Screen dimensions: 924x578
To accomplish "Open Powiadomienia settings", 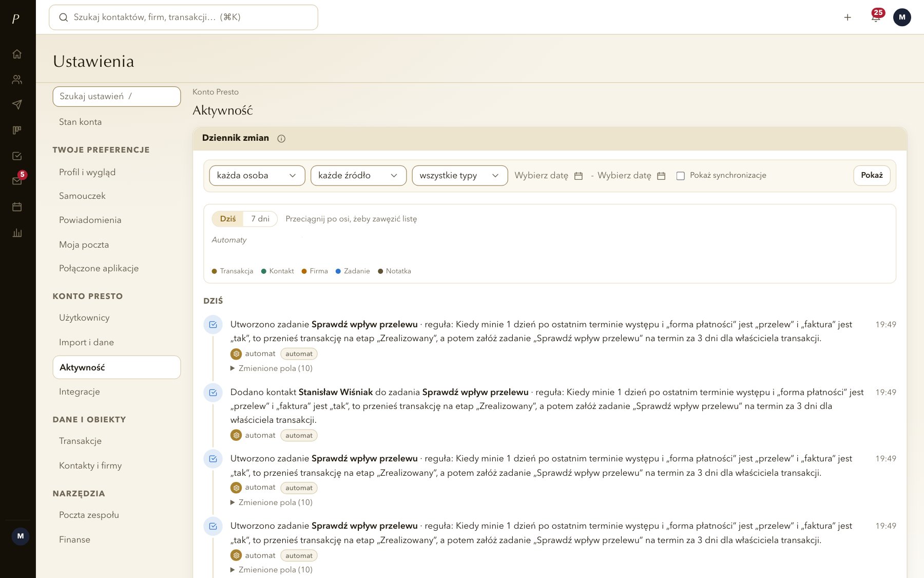I will pyautogui.click(x=90, y=220).
